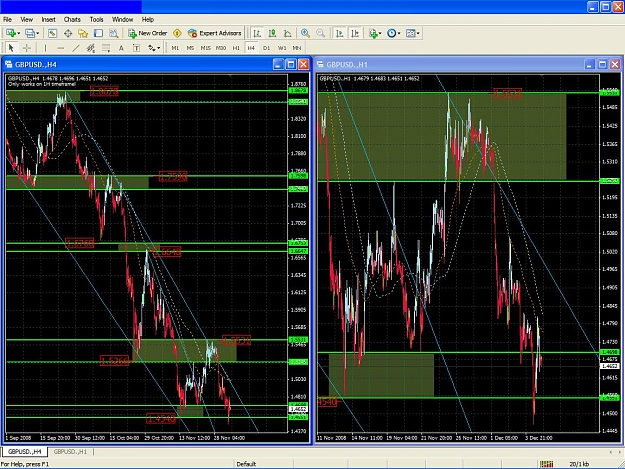Select the Text Label 'T' tool
The height and width of the screenshot is (469, 625).
(136, 48)
